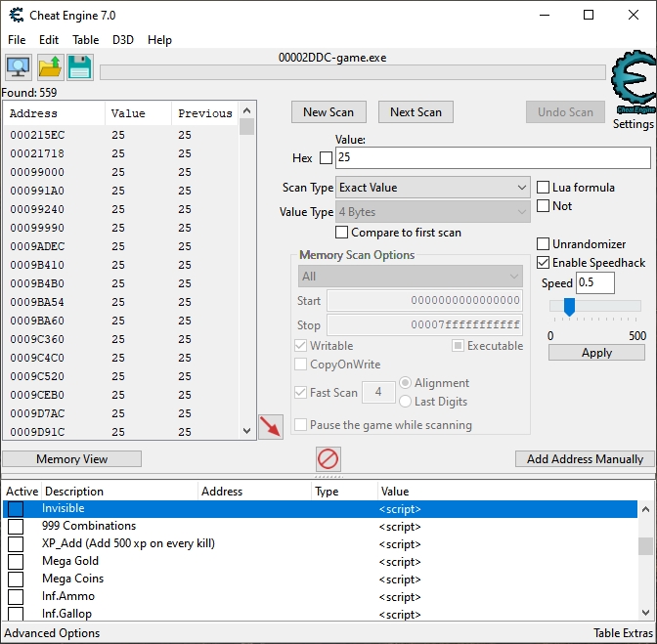Image resolution: width=657 pixels, height=644 pixels.
Task: Select address 0009D7AC in results
Action: tap(37, 413)
